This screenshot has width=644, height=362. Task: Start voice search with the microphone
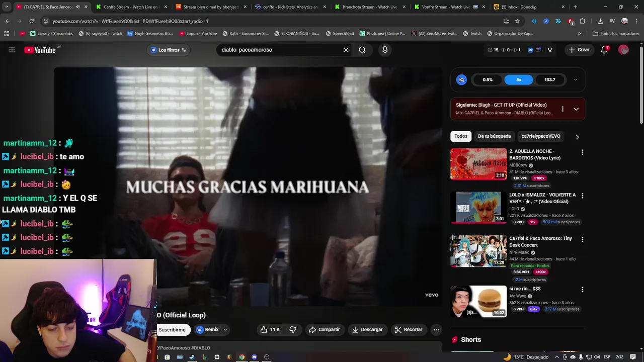(385, 50)
